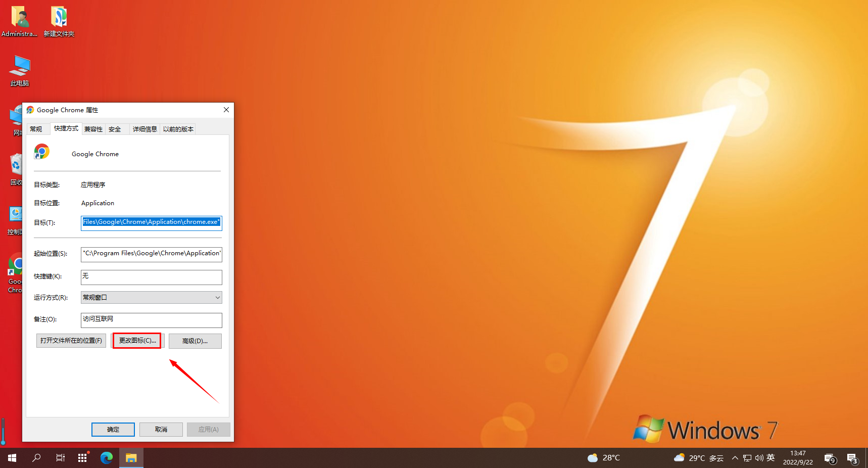Click the Windows Start button

(x=12, y=458)
